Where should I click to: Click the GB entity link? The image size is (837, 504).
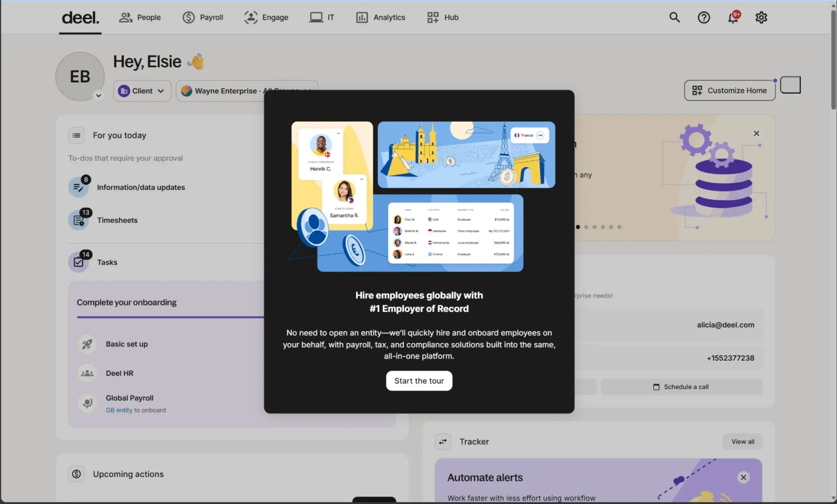coord(119,410)
